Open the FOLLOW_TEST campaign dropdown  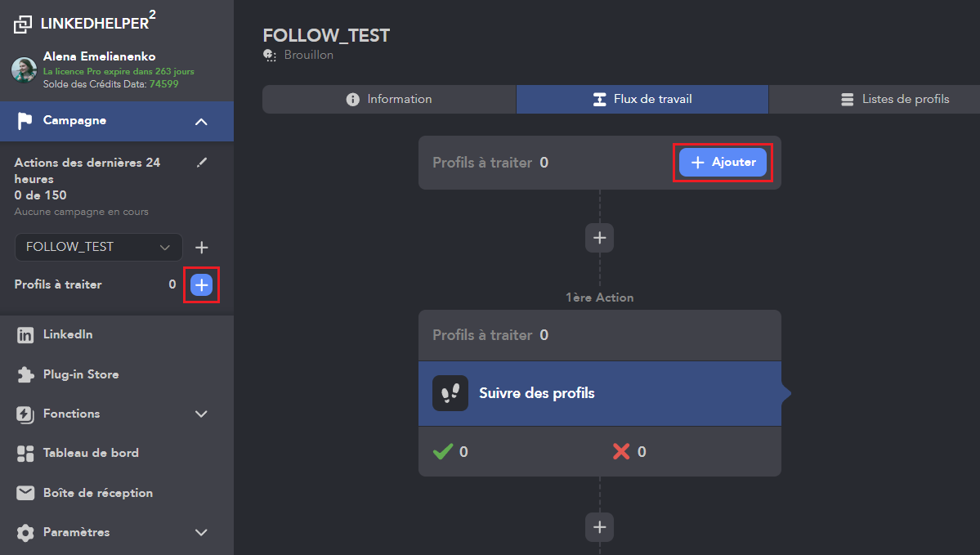[x=98, y=247]
